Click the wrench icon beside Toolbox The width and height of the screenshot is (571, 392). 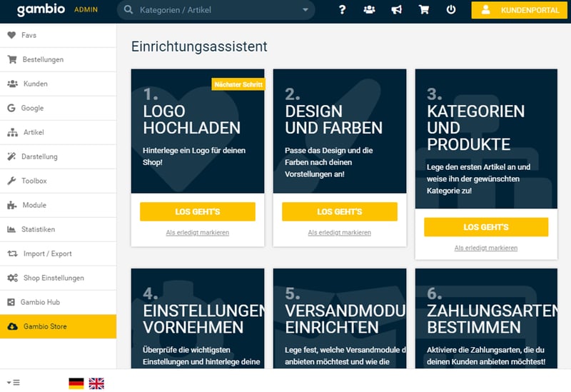pyautogui.click(x=11, y=181)
